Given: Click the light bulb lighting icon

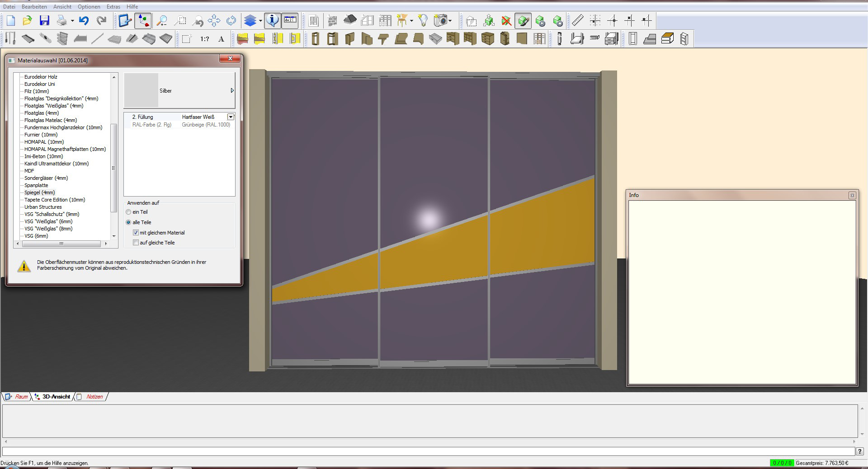Looking at the screenshot, I should (x=423, y=21).
